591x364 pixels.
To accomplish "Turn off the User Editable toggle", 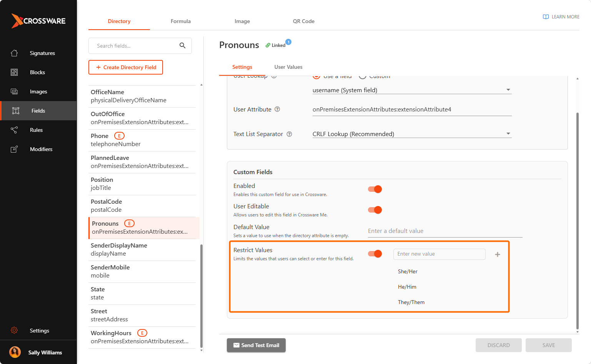I will tap(375, 210).
